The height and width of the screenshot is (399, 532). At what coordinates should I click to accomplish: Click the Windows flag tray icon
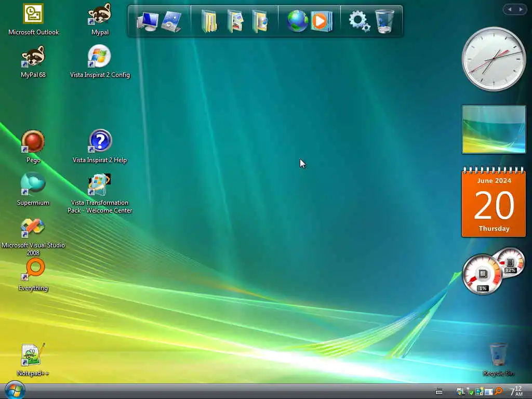(460, 392)
